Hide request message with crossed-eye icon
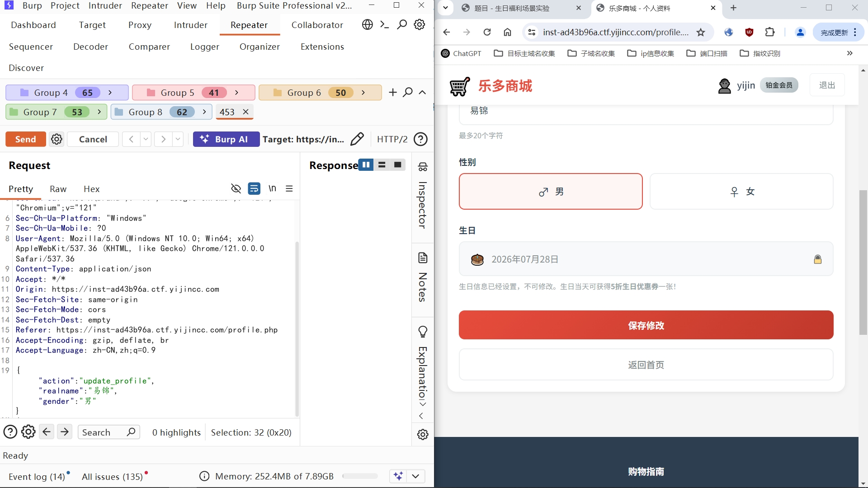The height and width of the screenshot is (488, 868). tap(236, 188)
